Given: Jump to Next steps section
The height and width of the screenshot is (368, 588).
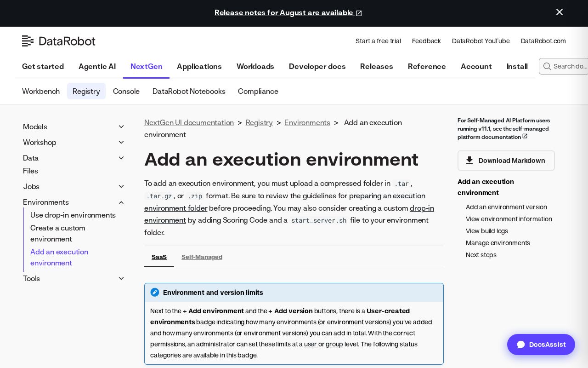Looking at the screenshot, I should coord(481,255).
